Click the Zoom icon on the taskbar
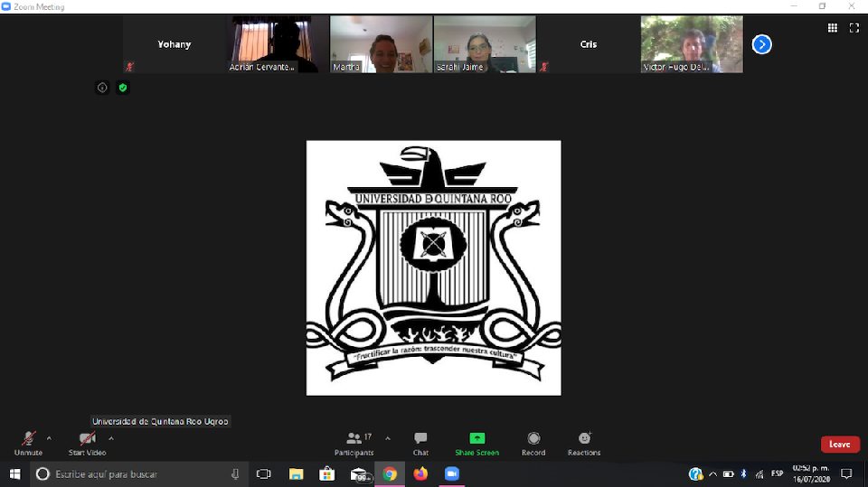This screenshot has height=487, width=868. tap(452, 474)
